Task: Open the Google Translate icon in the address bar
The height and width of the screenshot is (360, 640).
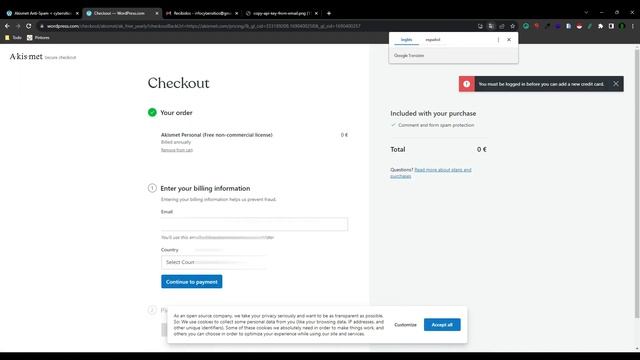Action: pyautogui.click(x=491, y=26)
